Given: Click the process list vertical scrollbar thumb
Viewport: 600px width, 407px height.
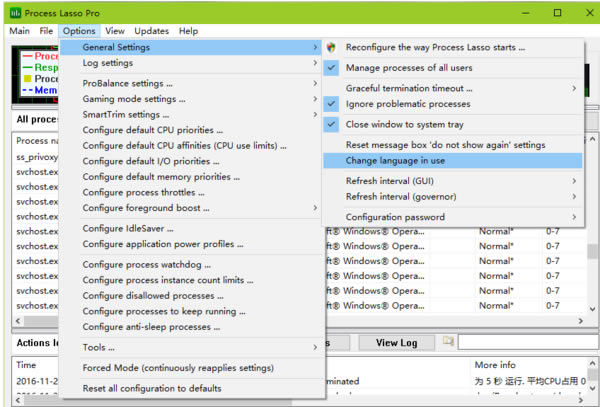Looking at the screenshot, I should (x=593, y=251).
